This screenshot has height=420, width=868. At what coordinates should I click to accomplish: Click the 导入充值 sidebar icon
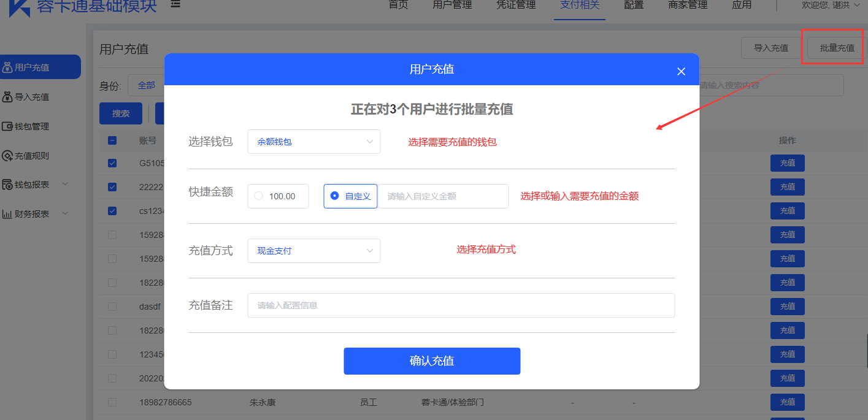coord(7,97)
